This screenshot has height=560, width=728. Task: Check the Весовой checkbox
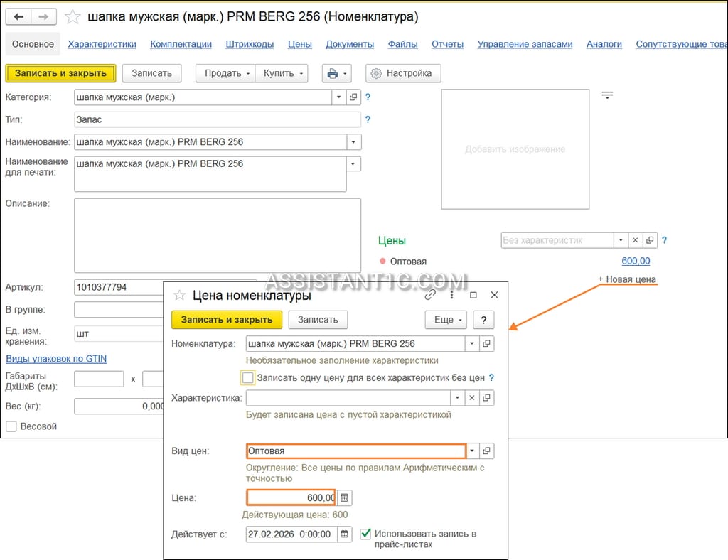click(x=11, y=426)
